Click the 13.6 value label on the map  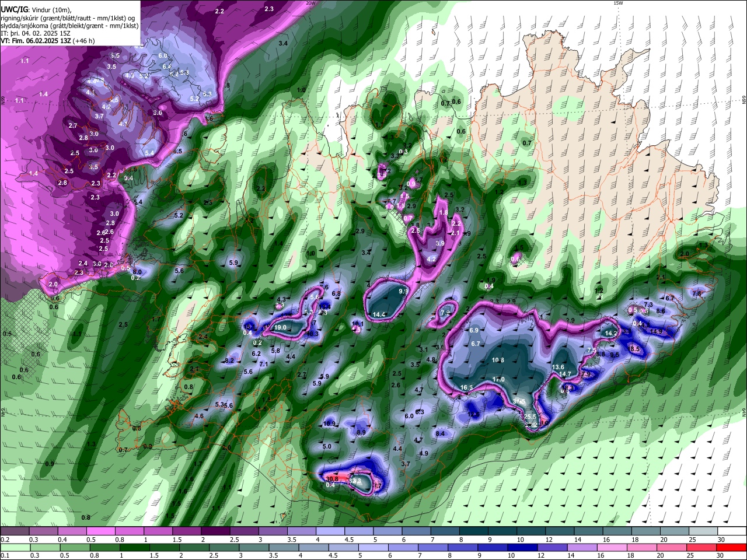pyautogui.click(x=558, y=367)
